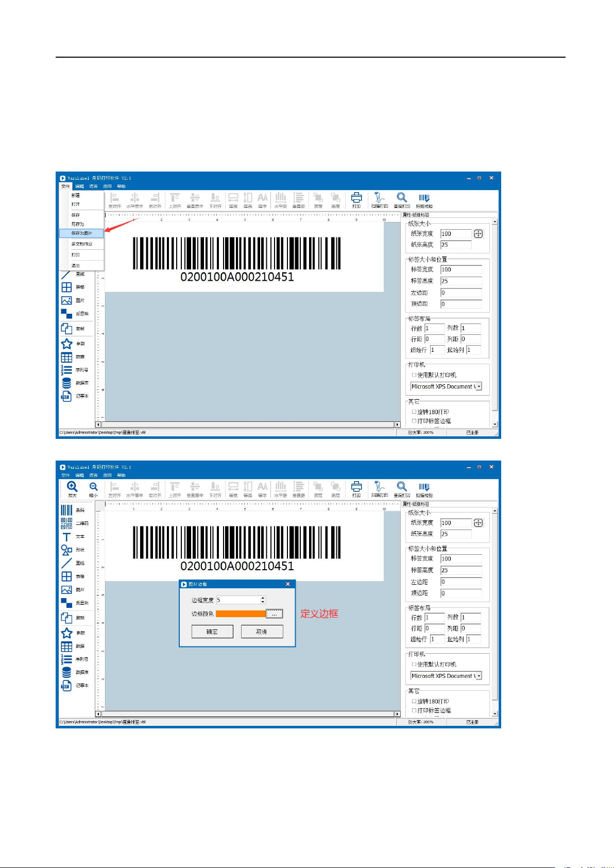Image resolution: width=614 pixels, height=868 pixels.
Task: Click properties panel scrollbar in open 文件 menu window
Action: pyautogui.click(x=494, y=323)
